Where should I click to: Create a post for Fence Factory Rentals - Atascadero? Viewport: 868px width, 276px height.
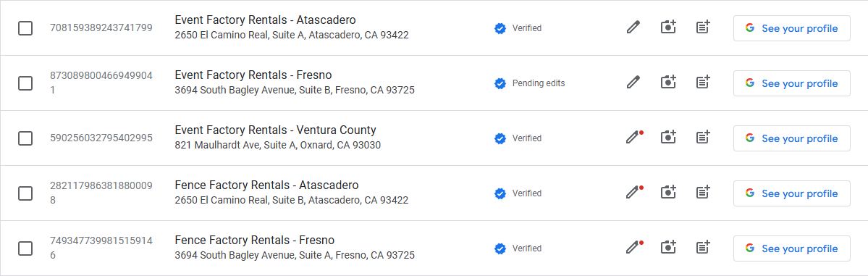tap(703, 192)
